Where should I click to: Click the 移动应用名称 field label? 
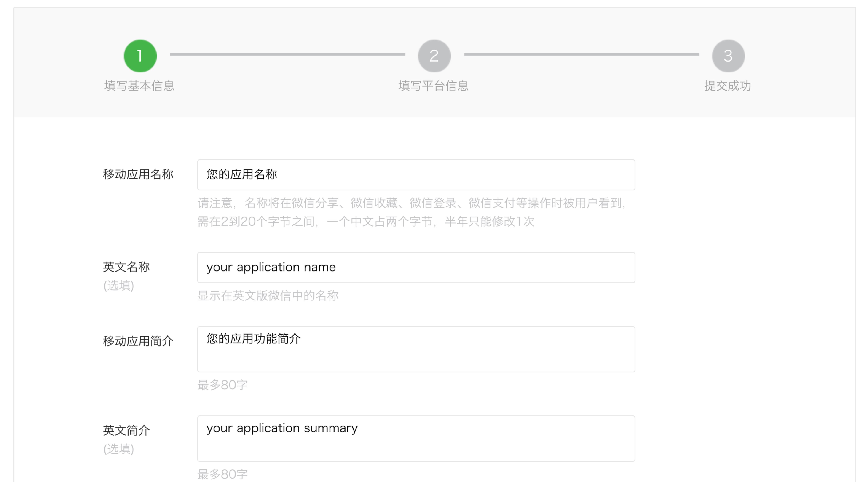(138, 174)
